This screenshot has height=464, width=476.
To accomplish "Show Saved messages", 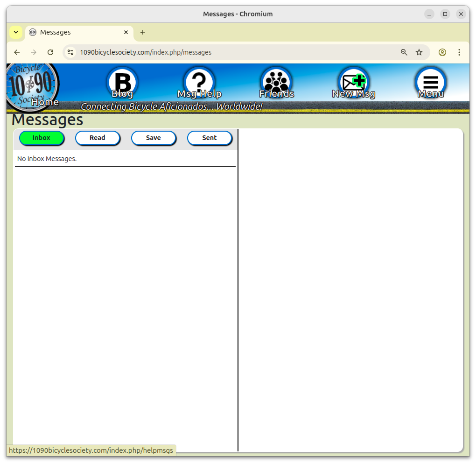I will pyautogui.click(x=154, y=138).
